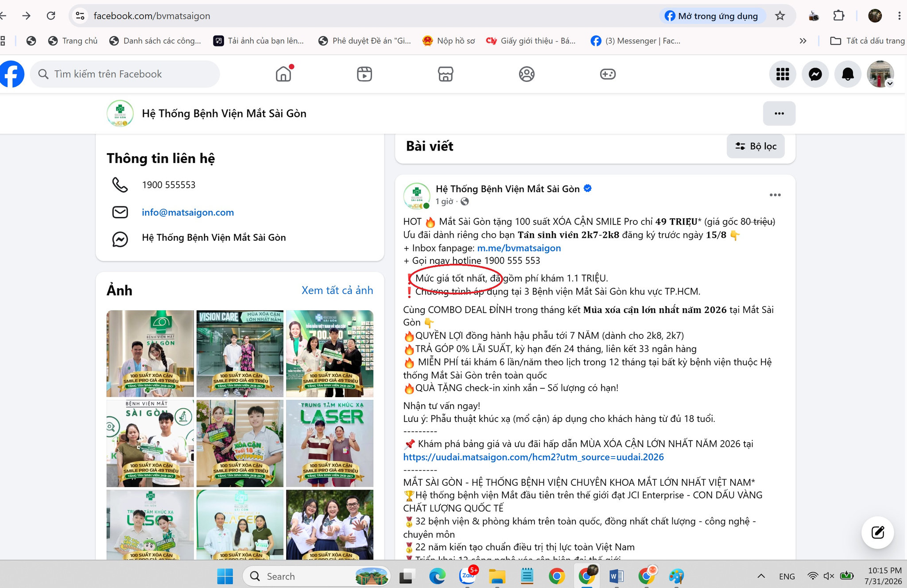Open Windows Start button
The width and height of the screenshot is (907, 588).
click(x=225, y=576)
